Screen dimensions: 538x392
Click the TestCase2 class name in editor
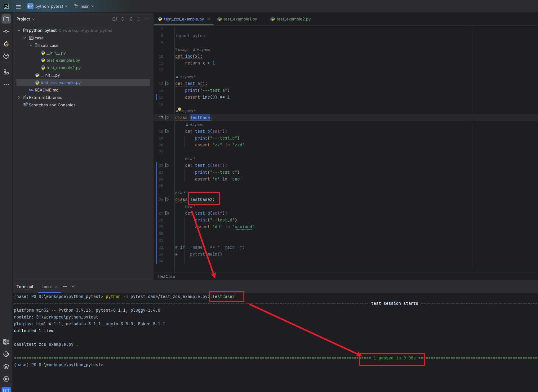(x=201, y=199)
